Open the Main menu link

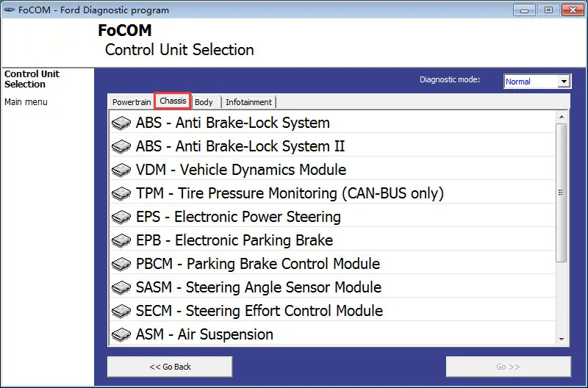coord(26,102)
